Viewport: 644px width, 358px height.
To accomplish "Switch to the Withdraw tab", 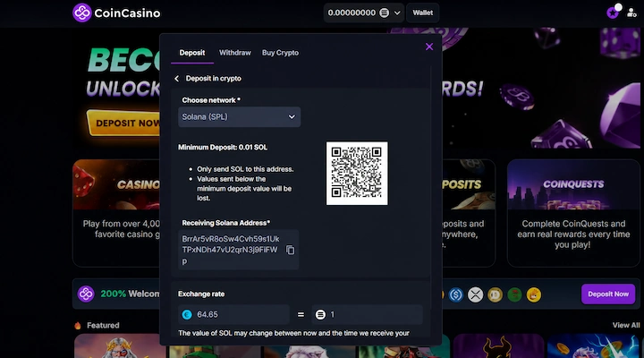I will coord(235,53).
